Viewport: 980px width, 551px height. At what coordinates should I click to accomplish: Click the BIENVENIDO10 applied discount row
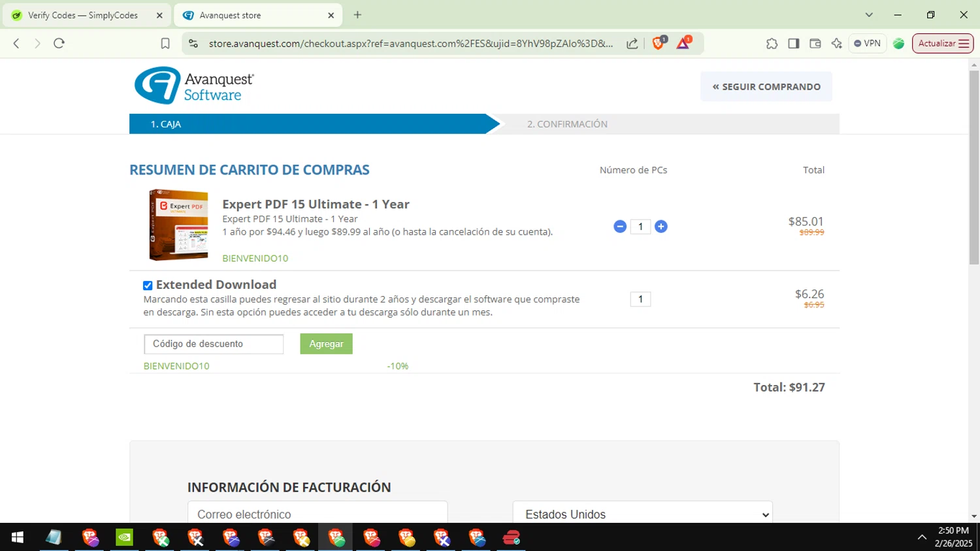176,366
